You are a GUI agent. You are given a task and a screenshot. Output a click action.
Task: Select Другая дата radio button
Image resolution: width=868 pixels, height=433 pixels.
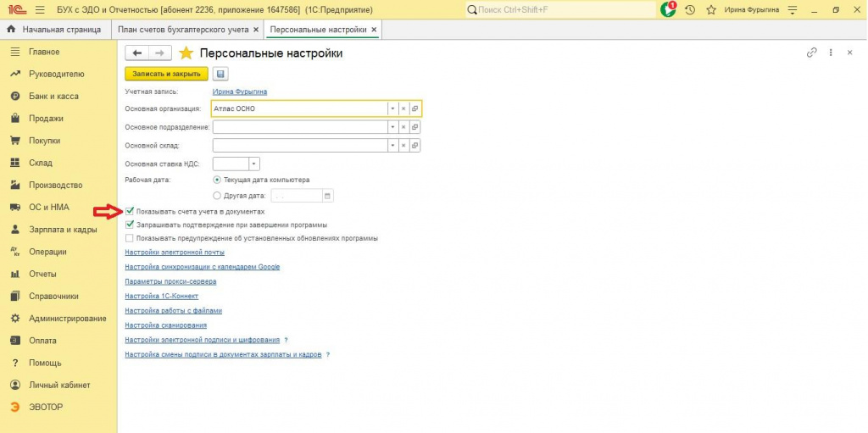[x=217, y=196]
